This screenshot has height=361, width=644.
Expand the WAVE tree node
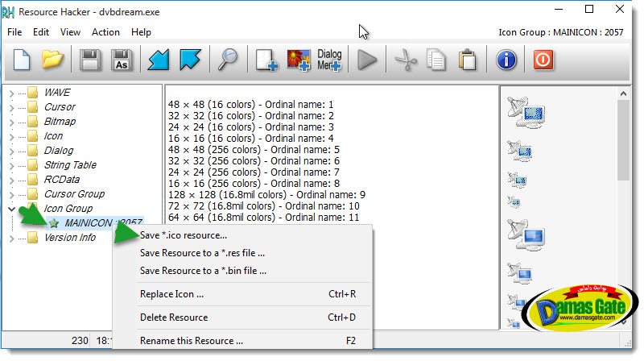[11, 93]
